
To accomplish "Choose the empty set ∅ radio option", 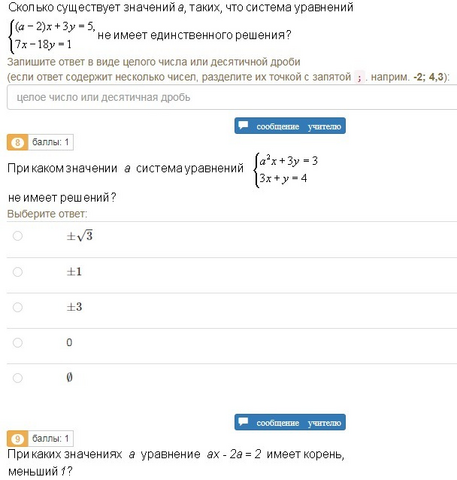I will tap(17, 378).
